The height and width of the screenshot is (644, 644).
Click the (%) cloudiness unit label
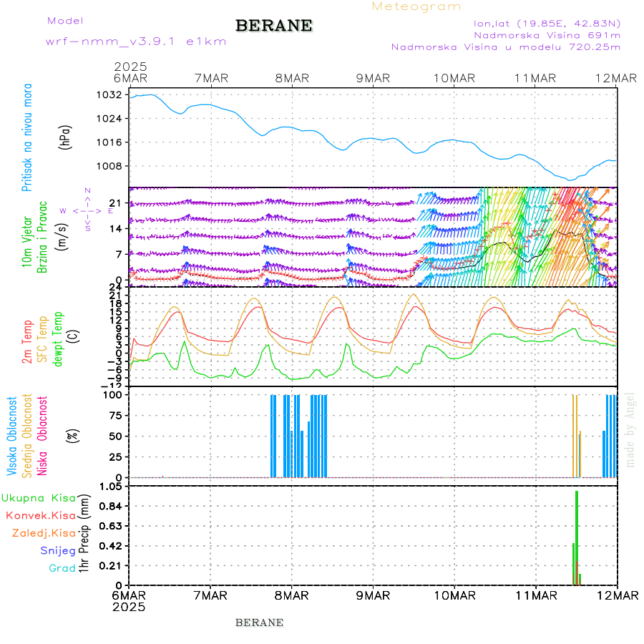(x=73, y=436)
